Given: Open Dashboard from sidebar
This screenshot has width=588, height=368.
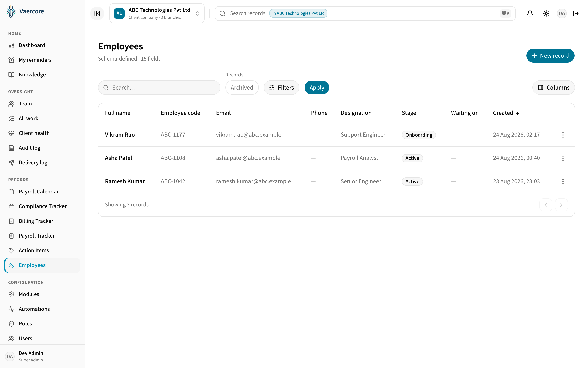Looking at the screenshot, I should pos(42,45).
